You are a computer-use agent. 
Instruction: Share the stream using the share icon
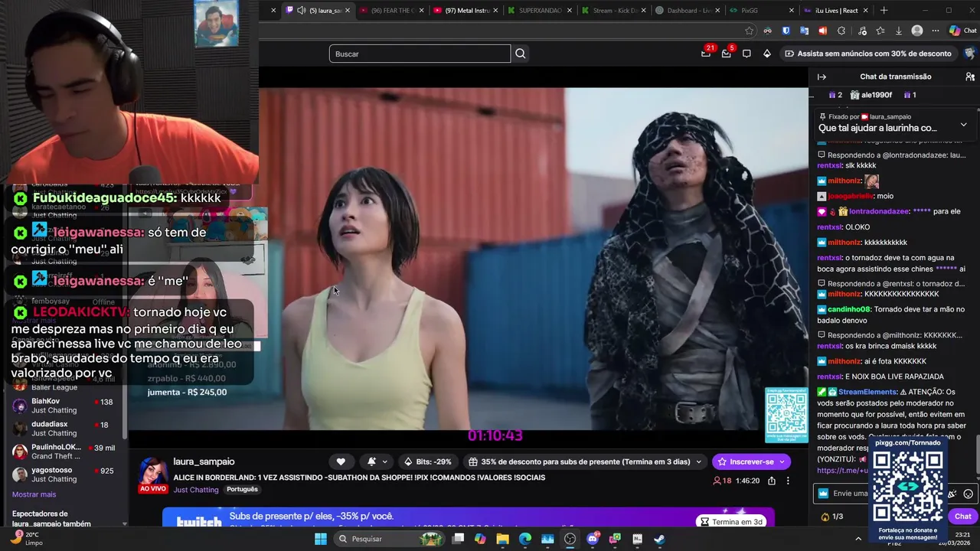point(772,481)
